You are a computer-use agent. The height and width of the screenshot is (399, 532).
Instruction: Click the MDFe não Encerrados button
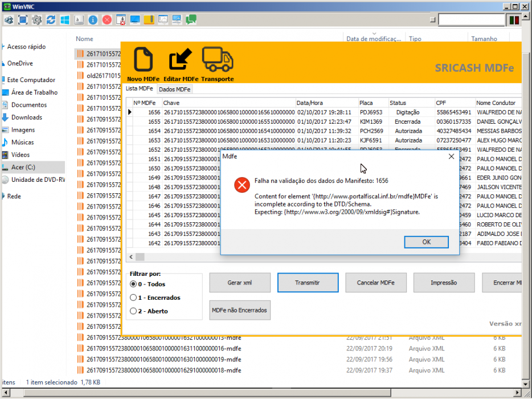[x=240, y=310]
